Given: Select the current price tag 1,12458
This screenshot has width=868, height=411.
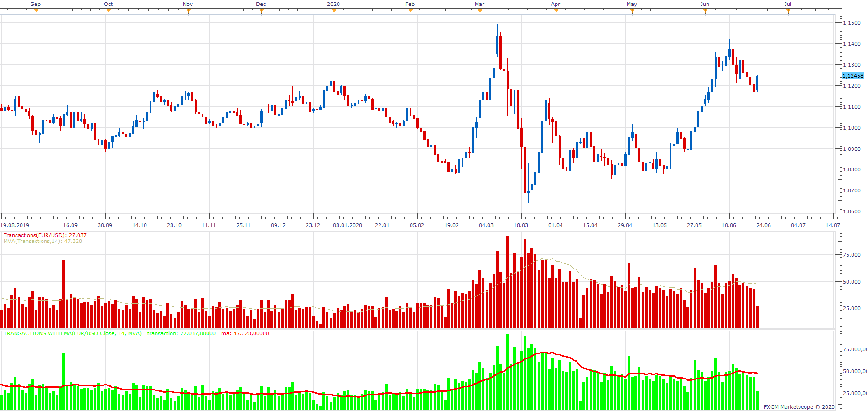Looking at the screenshot, I should (852, 76).
